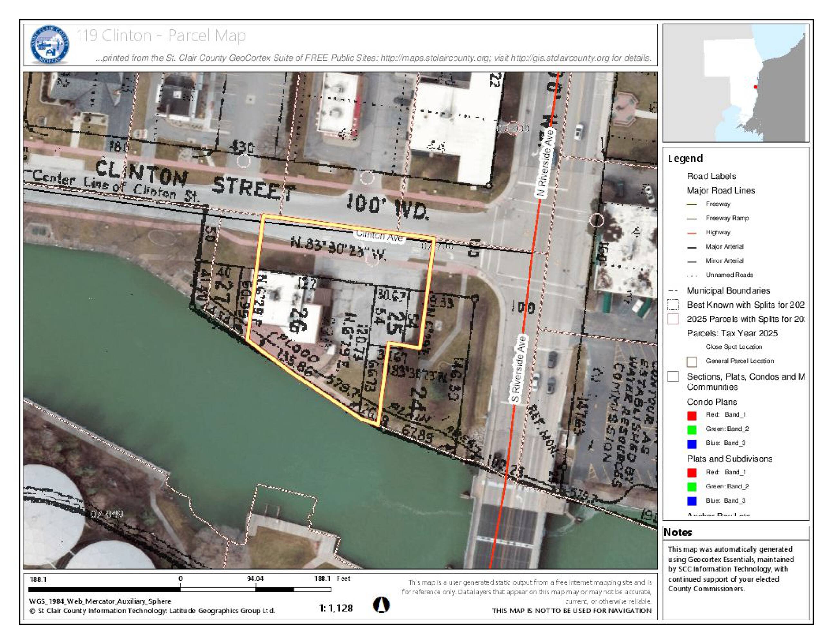The height and width of the screenshot is (644, 833).
Task: Click the N Riverside Ave road label
Action: (545, 163)
